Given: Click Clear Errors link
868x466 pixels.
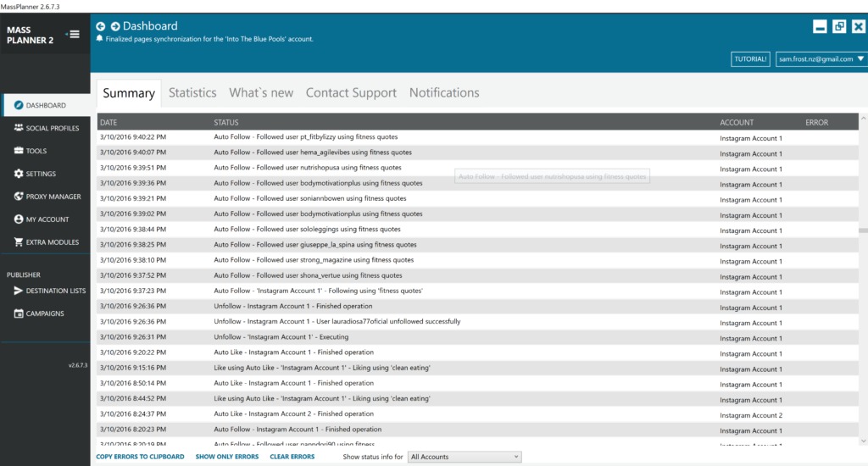Looking at the screenshot, I should pos(292,457).
